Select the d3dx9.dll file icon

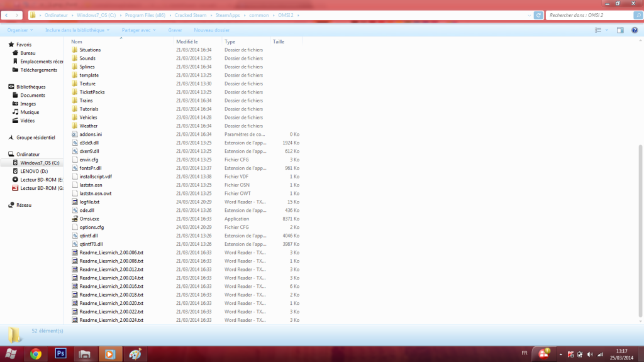tap(75, 143)
